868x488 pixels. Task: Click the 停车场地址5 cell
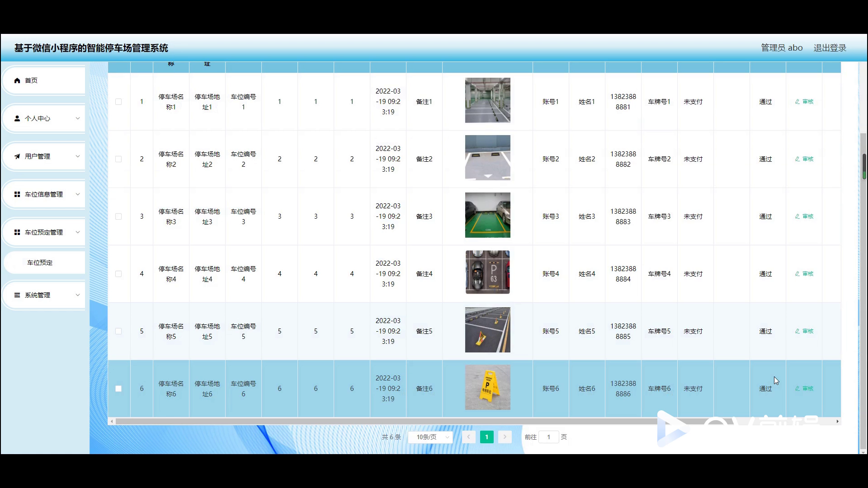click(207, 331)
